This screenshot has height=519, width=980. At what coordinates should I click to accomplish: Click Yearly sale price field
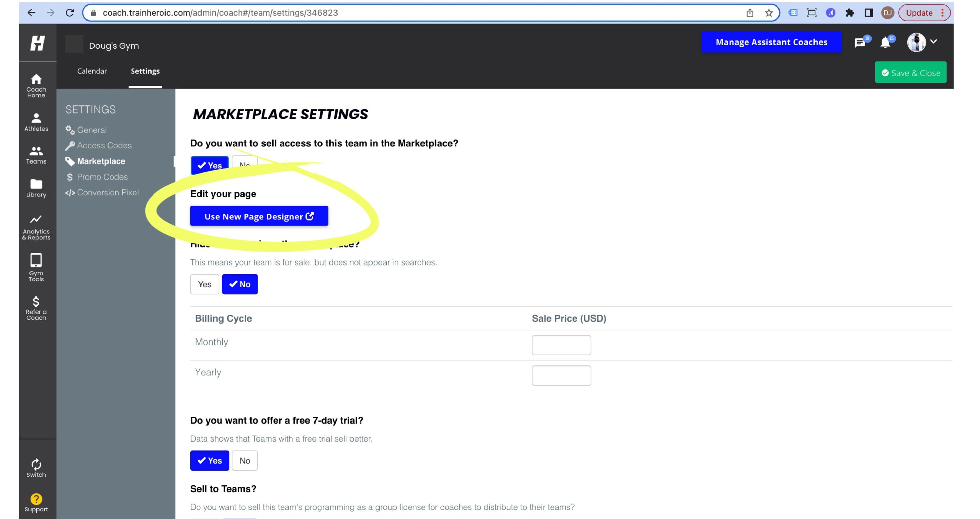point(561,375)
